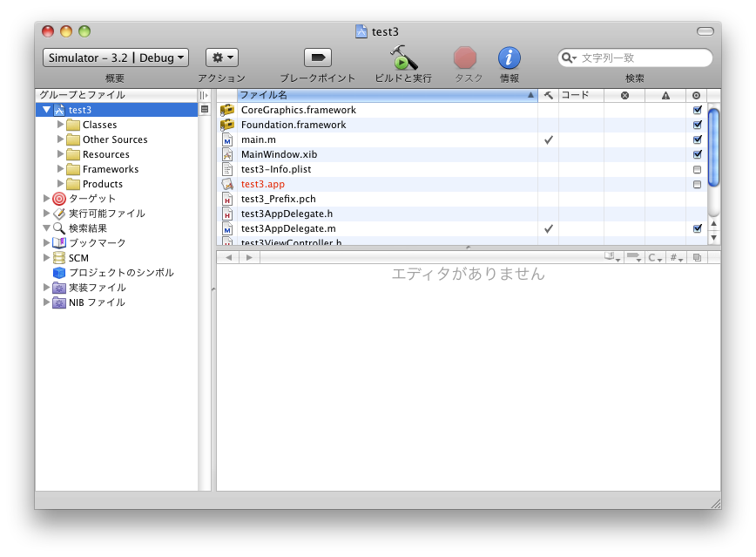Viewport: 756px width, 557px height.
Task: Select MainWindow.xib file row
Action: tap(273, 154)
